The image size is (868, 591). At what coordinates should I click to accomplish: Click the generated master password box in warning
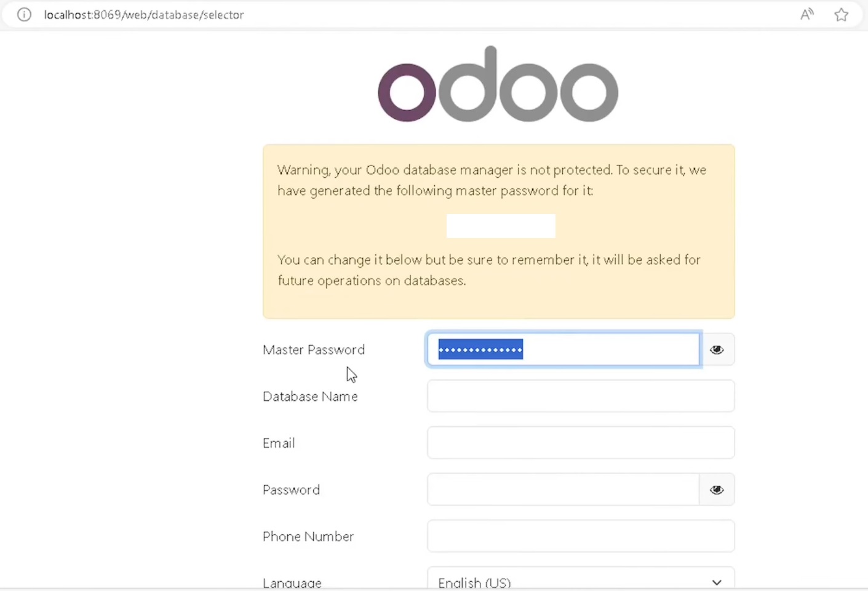tap(501, 226)
